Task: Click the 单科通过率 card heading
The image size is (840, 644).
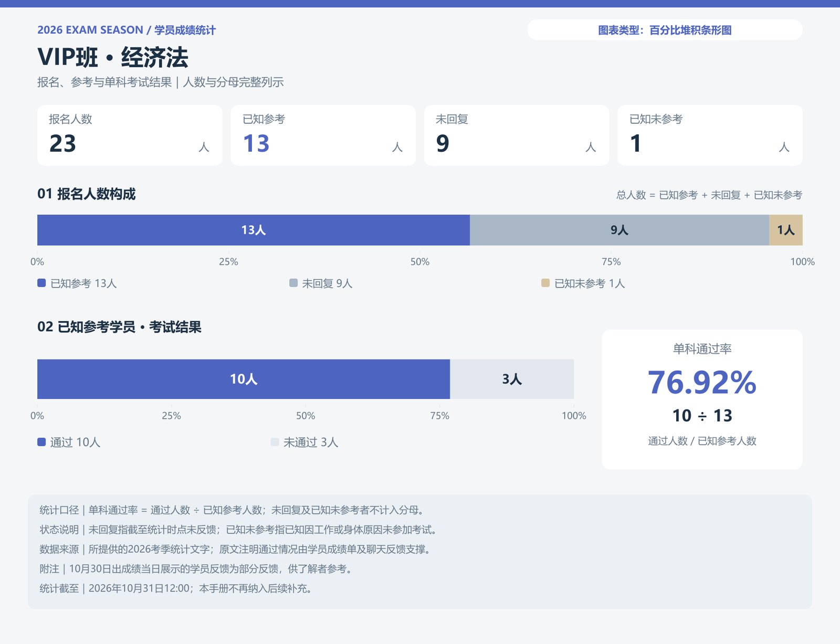Action: (702, 349)
